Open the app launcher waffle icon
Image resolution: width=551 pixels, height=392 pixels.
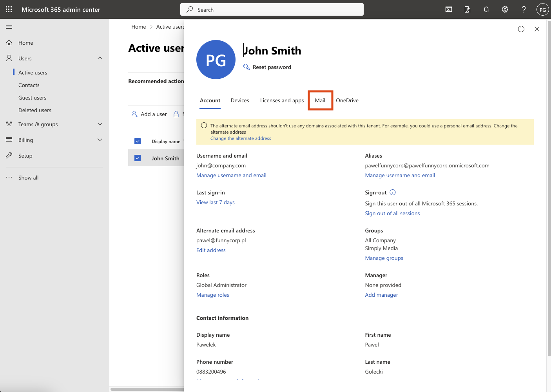(9, 9)
